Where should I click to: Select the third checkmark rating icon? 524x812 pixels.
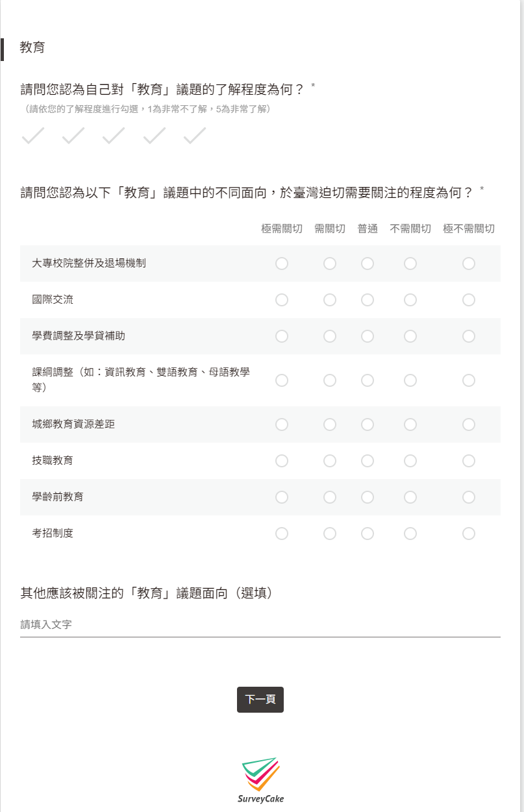(114, 136)
